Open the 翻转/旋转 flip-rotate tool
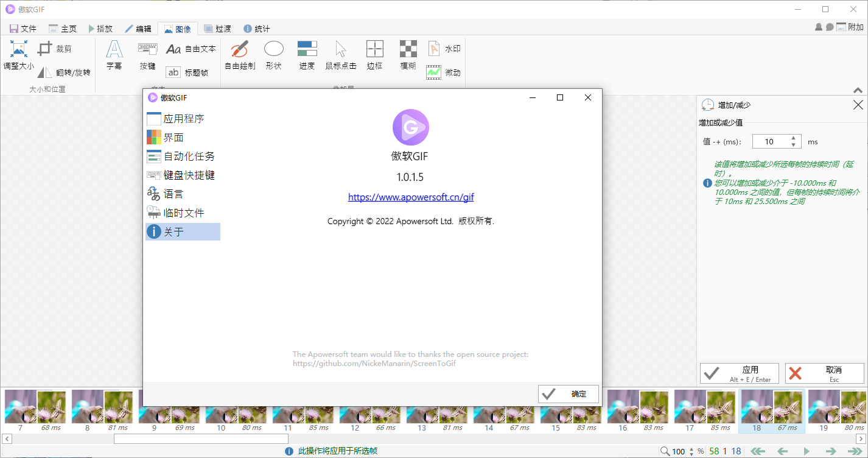Viewport: 868px width, 458px height. point(64,72)
